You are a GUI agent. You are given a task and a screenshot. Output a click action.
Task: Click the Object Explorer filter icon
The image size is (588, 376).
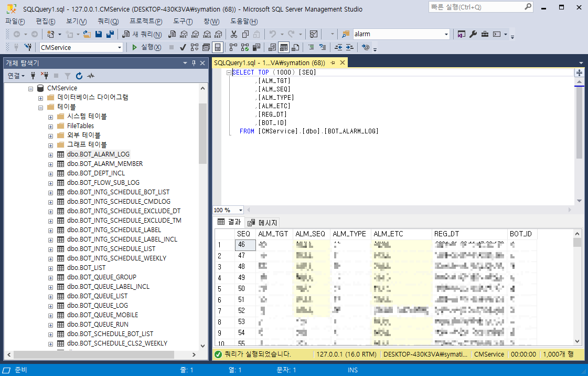(68, 76)
